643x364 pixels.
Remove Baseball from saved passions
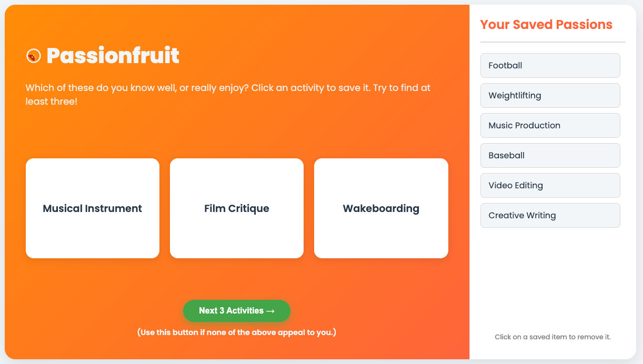550,155
